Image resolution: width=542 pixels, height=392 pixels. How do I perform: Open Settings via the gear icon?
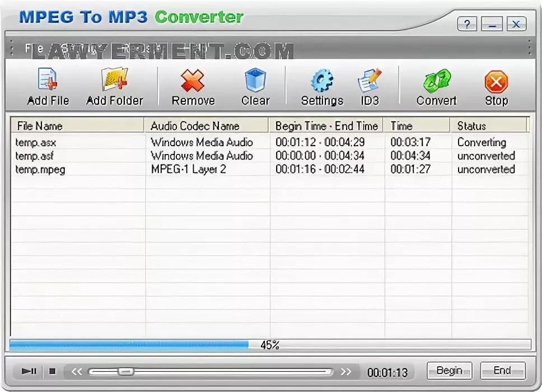(322, 80)
